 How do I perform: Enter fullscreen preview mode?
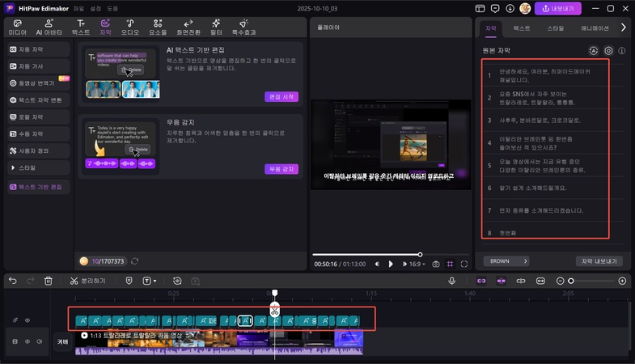[464, 264]
